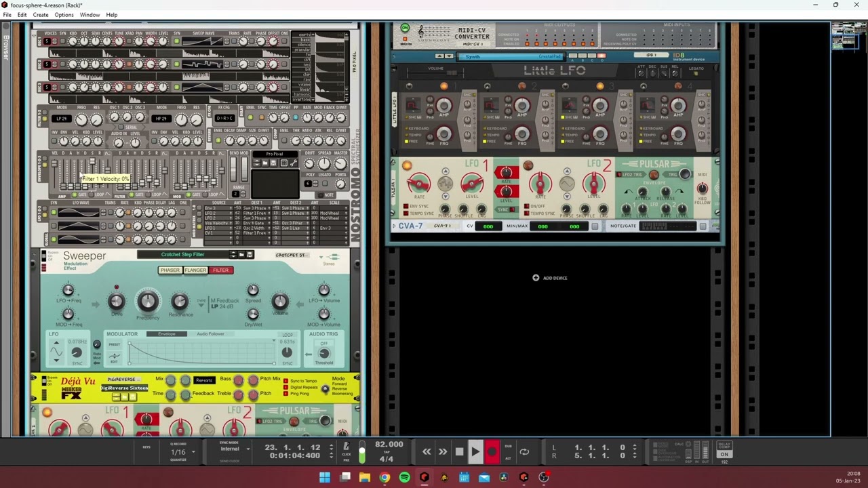Image resolution: width=868 pixels, height=488 pixels.
Task: Click the transport Fast Forward button
Action: (x=442, y=451)
